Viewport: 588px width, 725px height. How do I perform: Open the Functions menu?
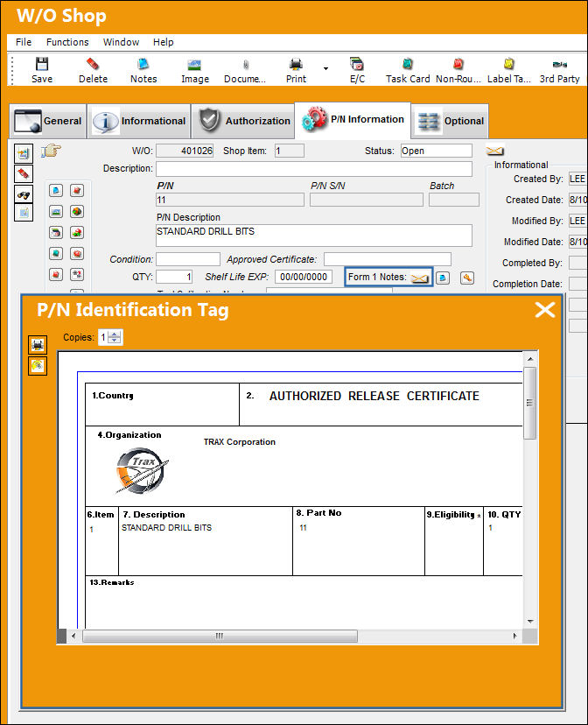[67, 42]
